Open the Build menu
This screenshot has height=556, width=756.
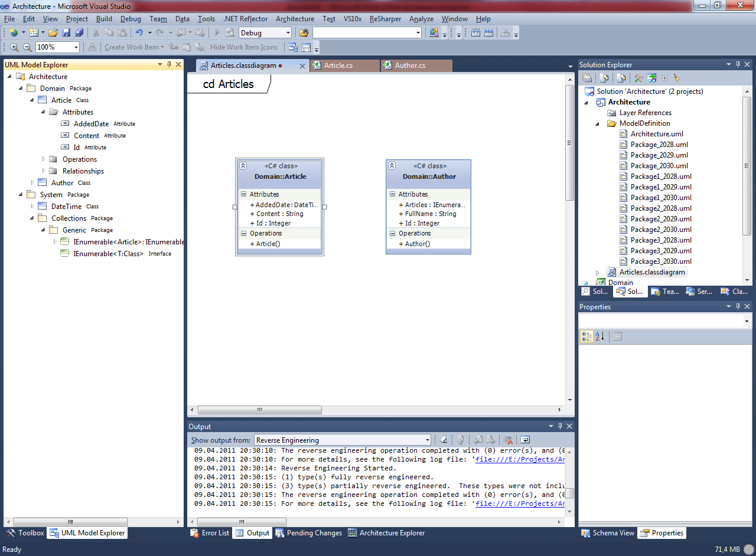coord(104,19)
